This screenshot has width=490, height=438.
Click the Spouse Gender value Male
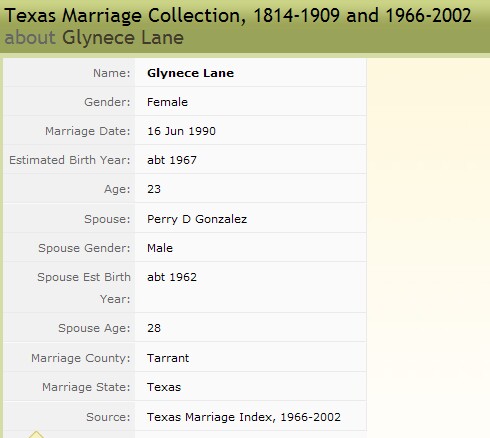click(160, 248)
